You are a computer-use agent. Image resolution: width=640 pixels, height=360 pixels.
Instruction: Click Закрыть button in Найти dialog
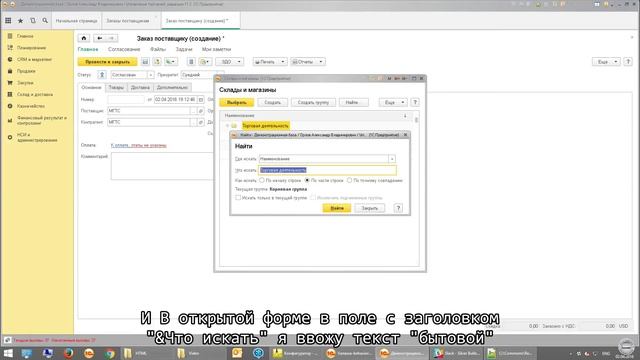[370, 208]
